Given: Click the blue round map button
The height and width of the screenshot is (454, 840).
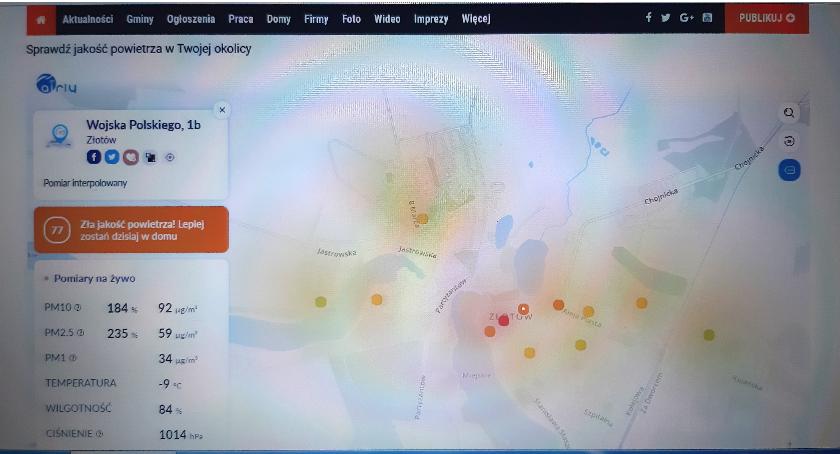Looking at the screenshot, I should 789,170.
